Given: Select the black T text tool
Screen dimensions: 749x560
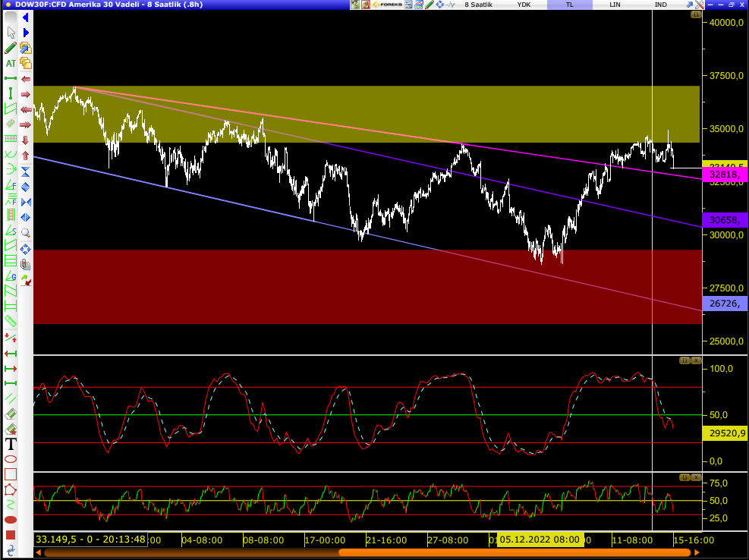Looking at the screenshot, I should [11, 444].
